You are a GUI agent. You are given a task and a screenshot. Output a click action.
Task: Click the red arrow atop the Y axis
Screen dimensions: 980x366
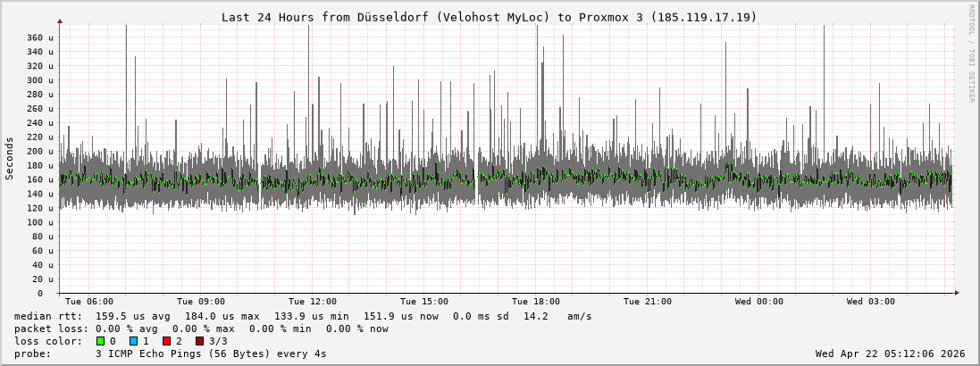point(60,21)
